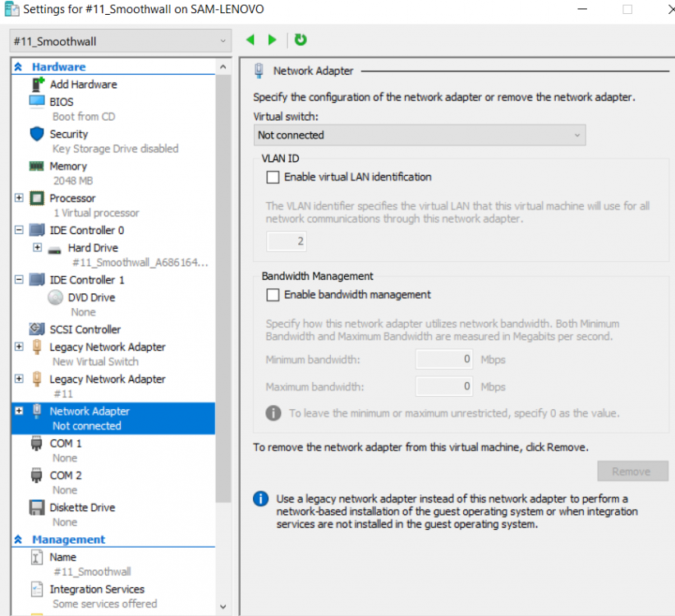
Task: Click the IDE Controller 1 icon
Action: tap(37, 280)
